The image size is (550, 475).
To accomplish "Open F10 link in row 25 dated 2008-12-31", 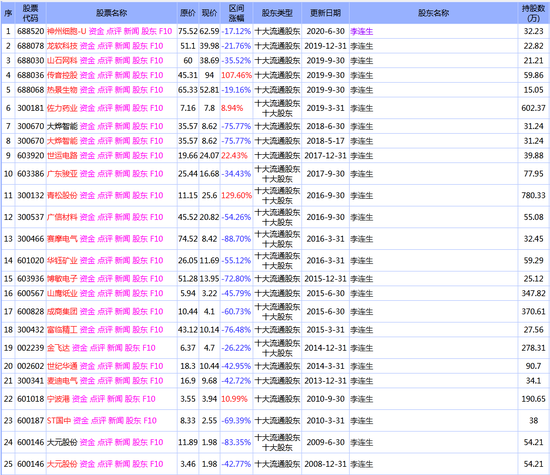I will click(156, 464).
